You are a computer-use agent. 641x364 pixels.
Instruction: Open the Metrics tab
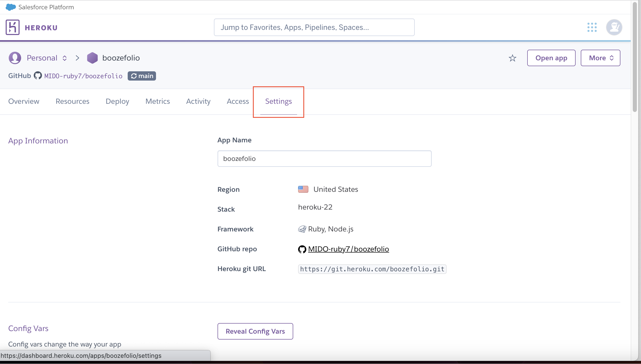pyautogui.click(x=158, y=101)
